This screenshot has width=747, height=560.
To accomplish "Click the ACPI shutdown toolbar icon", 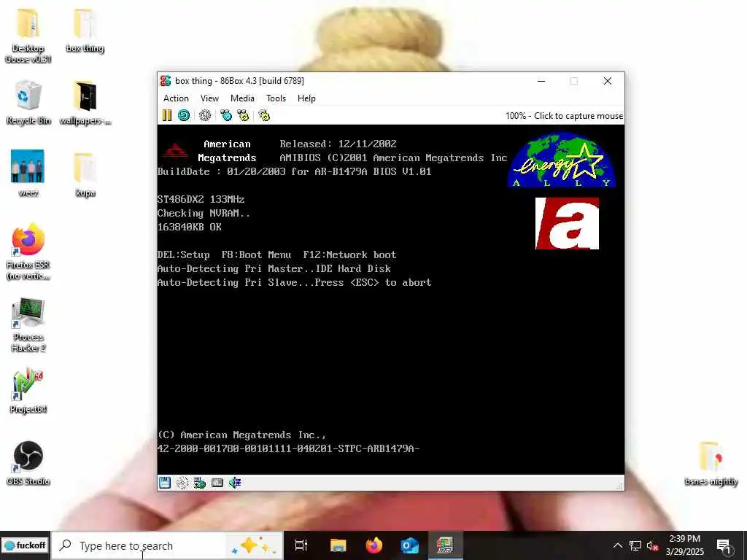I will 205,115.
